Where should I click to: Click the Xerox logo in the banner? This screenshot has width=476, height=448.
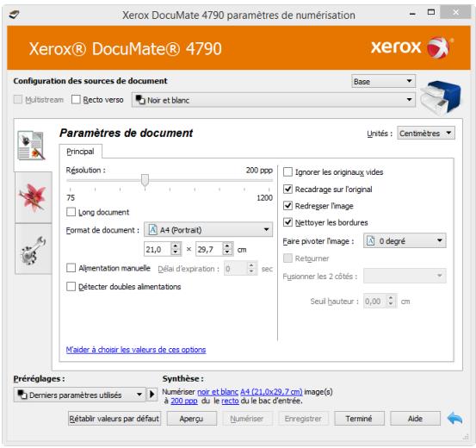pyautogui.click(x=411, y=47)
